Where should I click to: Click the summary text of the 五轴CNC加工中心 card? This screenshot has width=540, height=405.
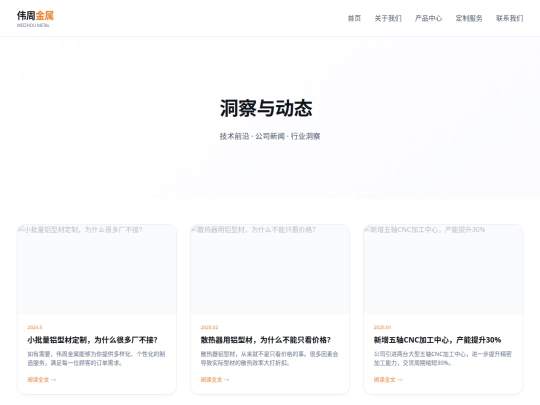coord(443,359)
